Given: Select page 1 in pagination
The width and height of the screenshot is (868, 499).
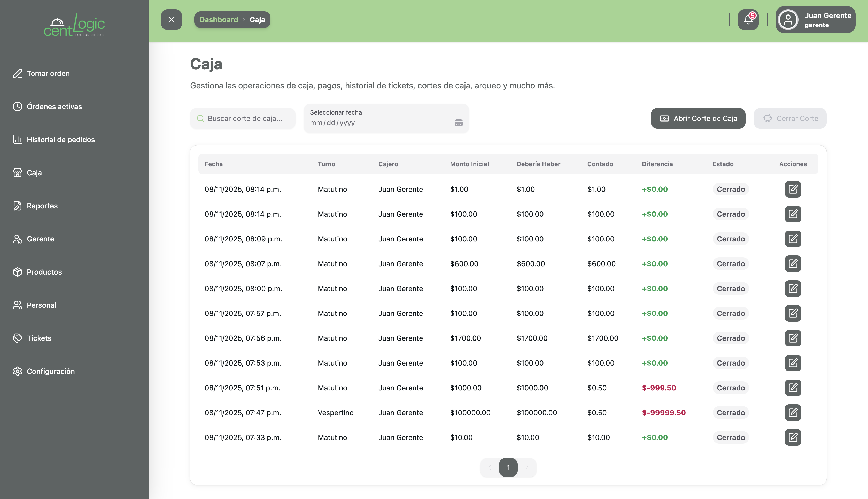Looking at the screenshot, I should click(x=508, y=467).
